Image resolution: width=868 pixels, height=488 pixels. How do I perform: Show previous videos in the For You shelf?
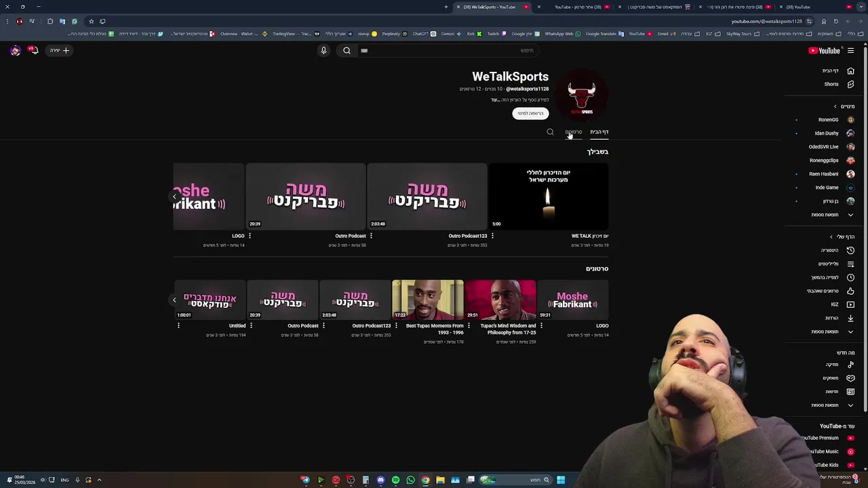(174, 197)
